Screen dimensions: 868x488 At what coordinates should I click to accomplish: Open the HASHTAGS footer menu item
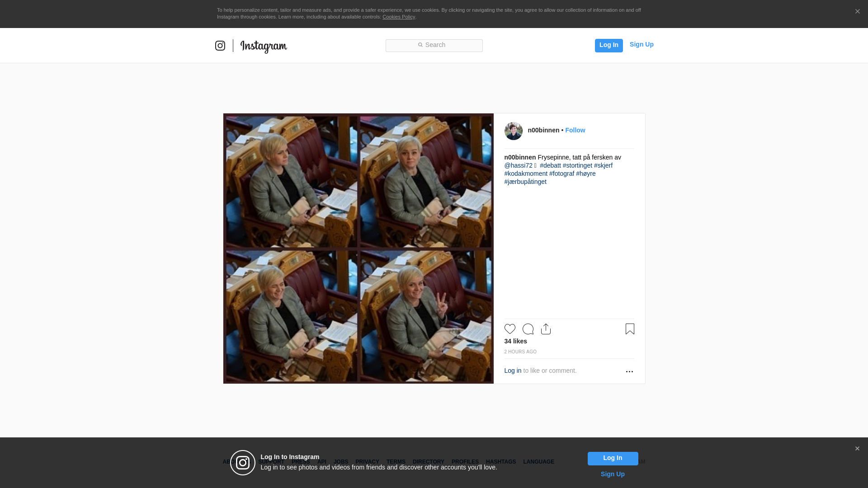pos(500,462)
